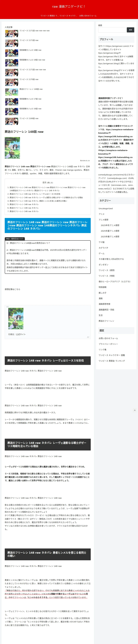Open popular article 呪術廻戦モジュロ 18話 raw raw
Image resolution: width=138 pixels, height=644 pixels.
[32, 60]
